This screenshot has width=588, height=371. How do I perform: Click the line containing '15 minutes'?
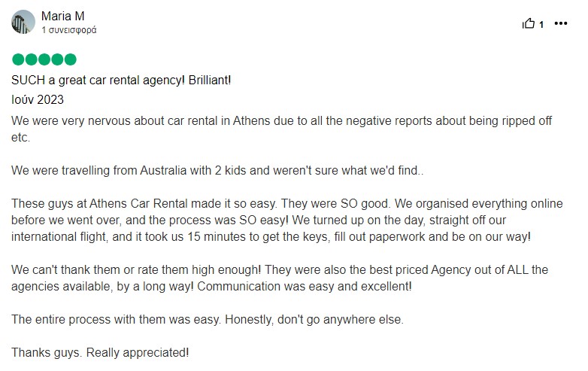pyautogui.click(x=271, y=237)
